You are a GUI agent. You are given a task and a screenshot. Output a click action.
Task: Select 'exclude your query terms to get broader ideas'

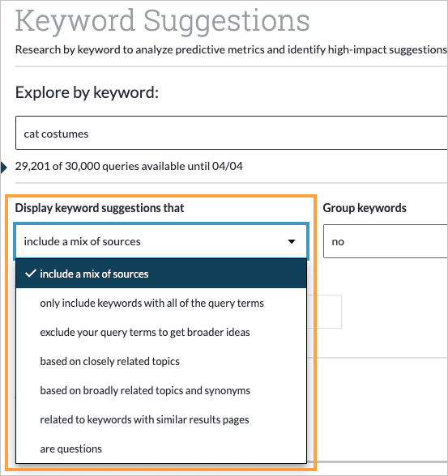tap(161, 332)
